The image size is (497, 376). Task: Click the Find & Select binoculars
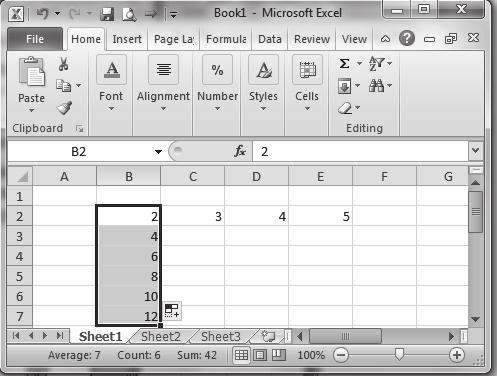(x=376, y=86)
